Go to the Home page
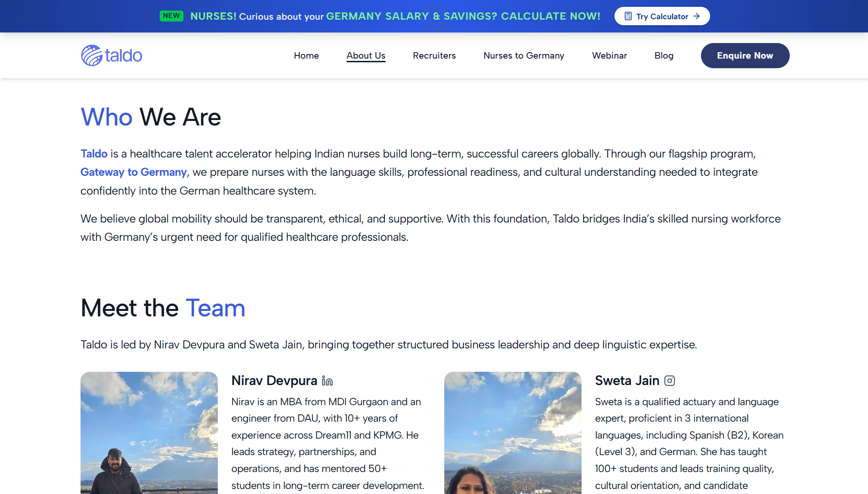Image resolution: width=868 pixels, height=494 pixels. coord(306,55)
